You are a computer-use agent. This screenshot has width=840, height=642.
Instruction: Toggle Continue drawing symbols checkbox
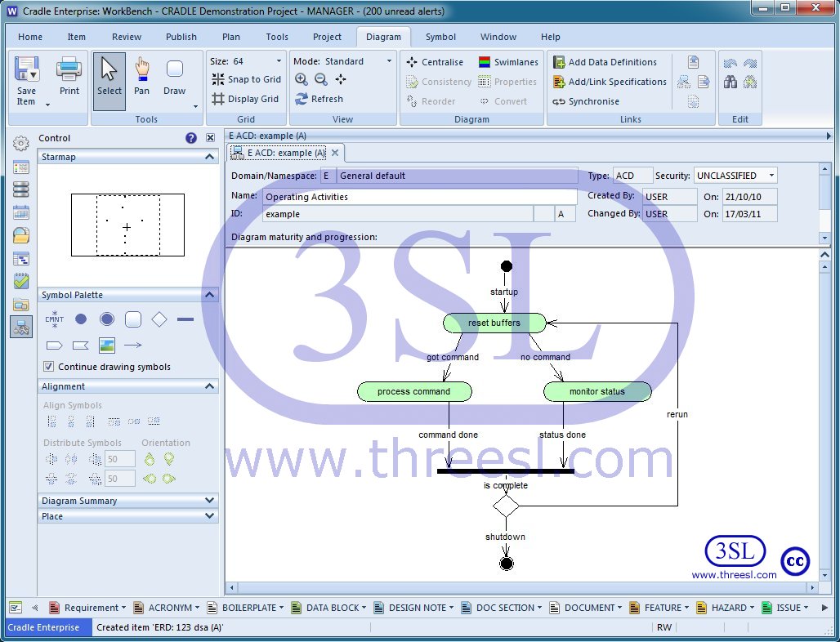[49, 367]
